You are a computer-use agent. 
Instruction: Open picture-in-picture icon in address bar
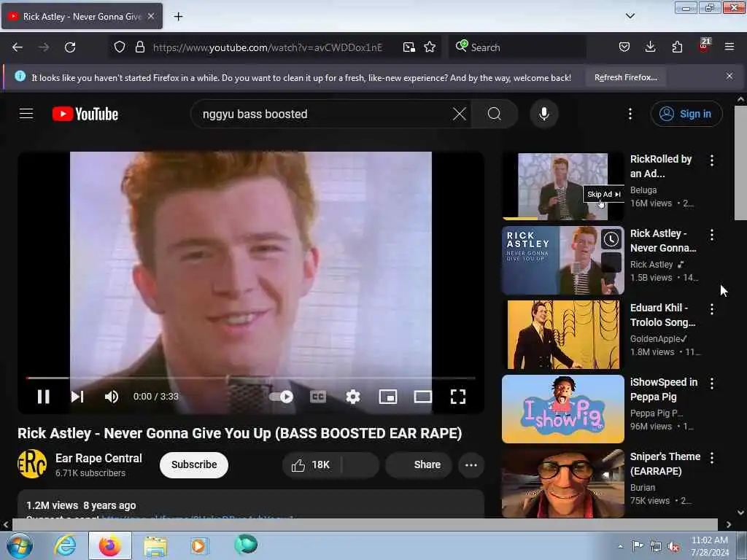(409, 47)
